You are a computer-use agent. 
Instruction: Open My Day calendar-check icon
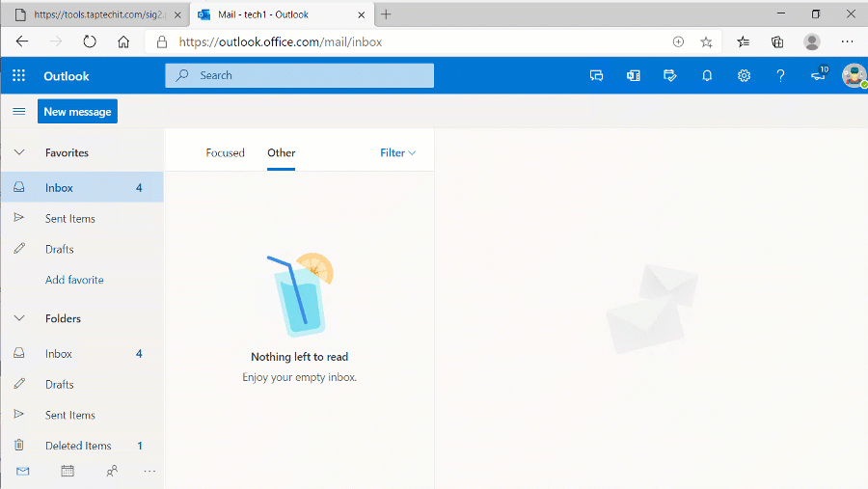pos(670,76)
